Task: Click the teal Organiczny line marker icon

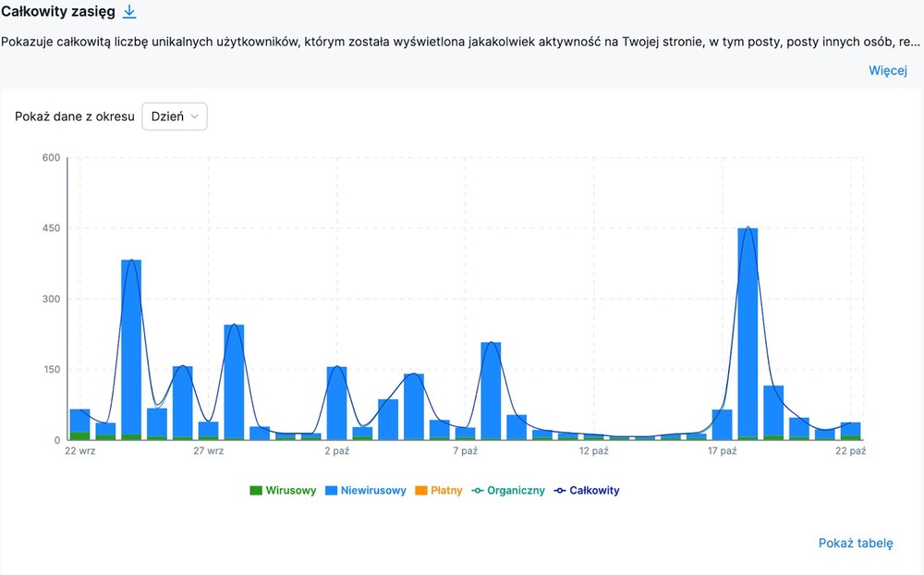Action: click(478, 490)
